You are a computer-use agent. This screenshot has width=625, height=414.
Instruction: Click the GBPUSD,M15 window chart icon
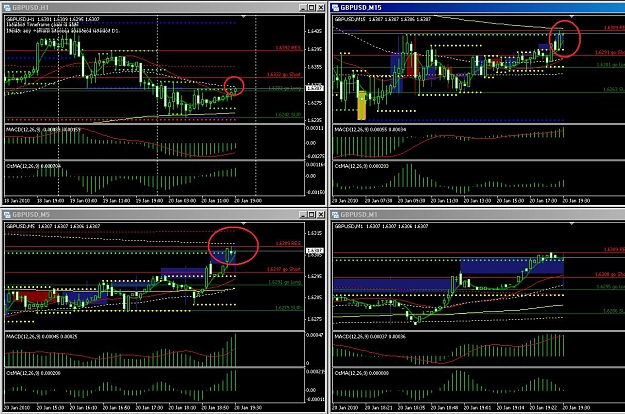tap(336, 7)
